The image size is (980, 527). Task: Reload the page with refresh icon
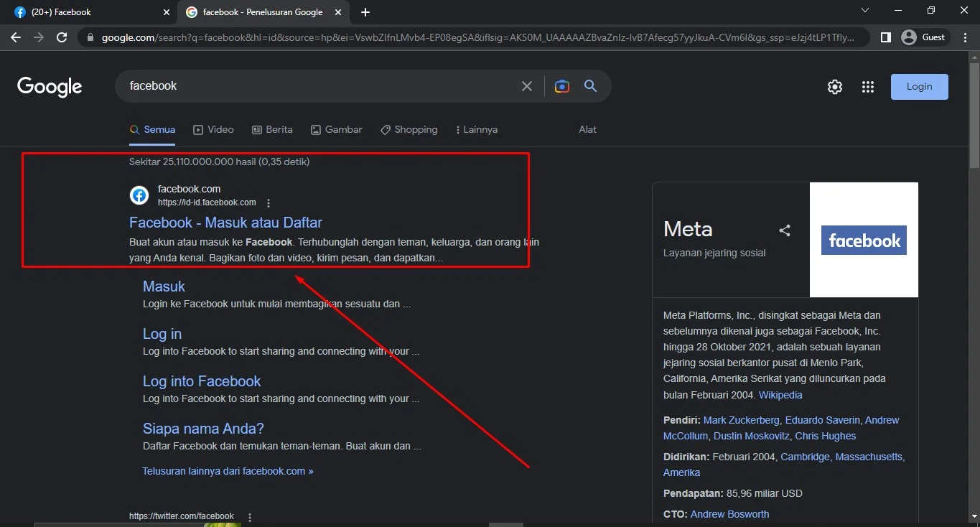pyautogui.click(x=62, y=37)
